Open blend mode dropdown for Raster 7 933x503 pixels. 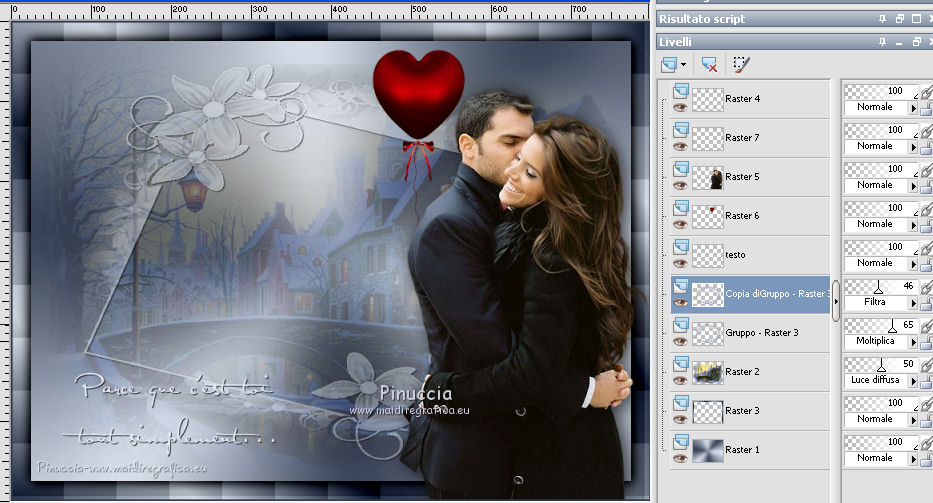point(913,146)
